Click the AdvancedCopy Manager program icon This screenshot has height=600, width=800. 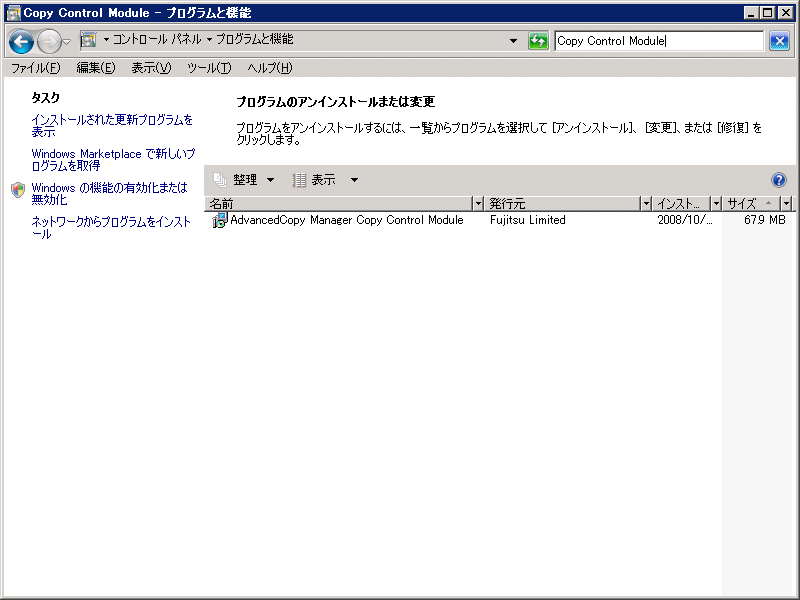point(219,220)
